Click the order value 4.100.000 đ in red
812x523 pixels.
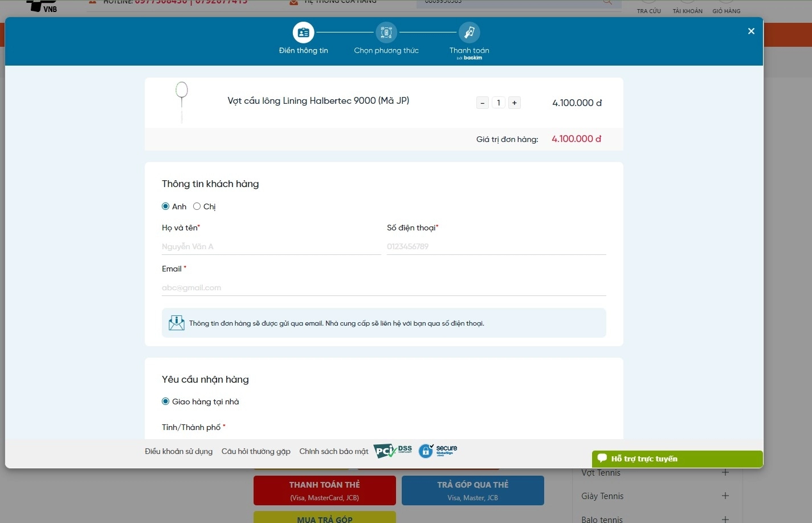577,139
